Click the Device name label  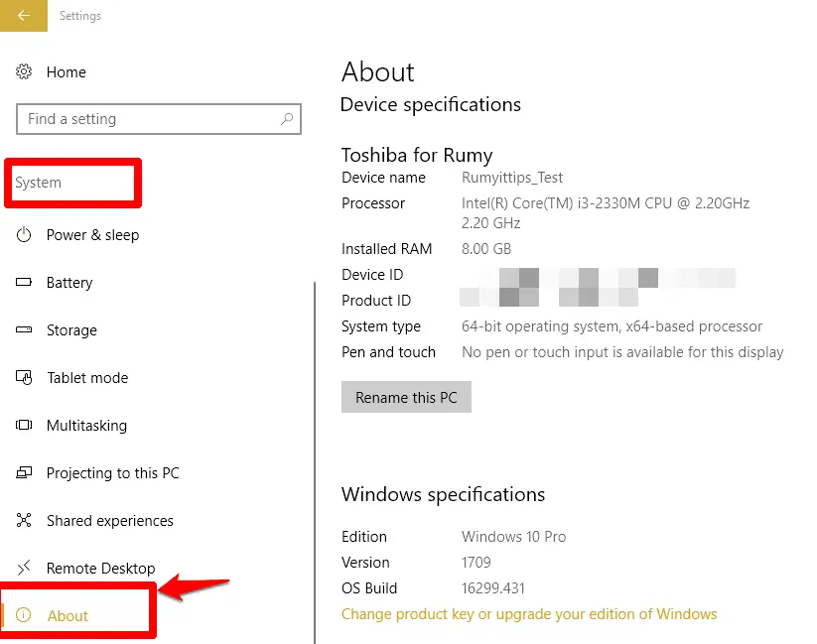click(x=383, y=178)
